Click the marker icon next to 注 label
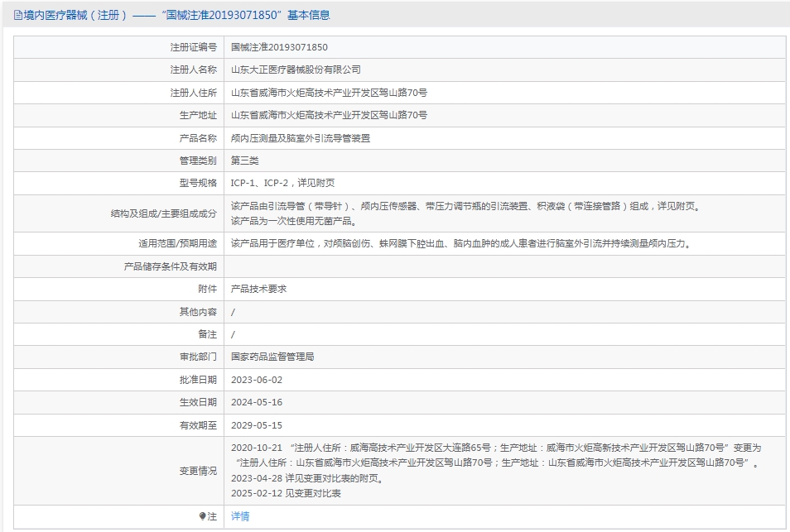The width and height of the screenshot is (790, 532). pos(202,516)
